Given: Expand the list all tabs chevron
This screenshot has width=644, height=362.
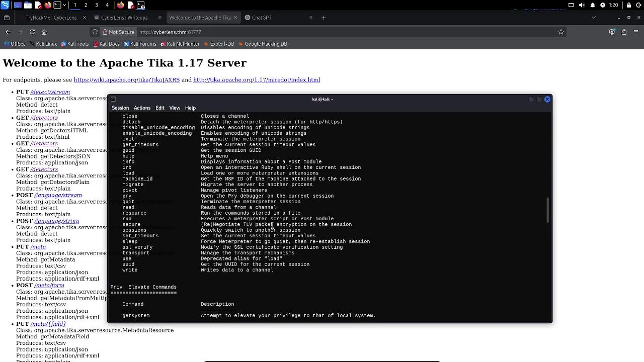Looking at the screenshot, I should pos(593,18).
